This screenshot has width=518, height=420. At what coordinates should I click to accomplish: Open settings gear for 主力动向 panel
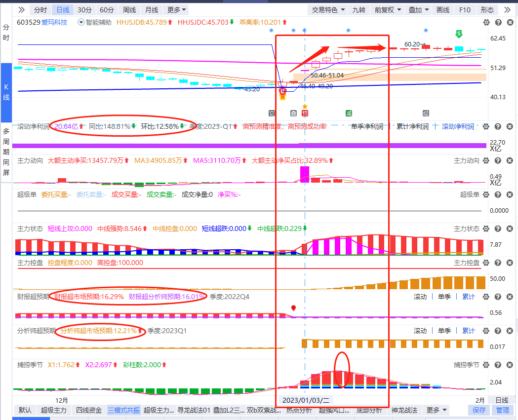click(x=486, y=160)
